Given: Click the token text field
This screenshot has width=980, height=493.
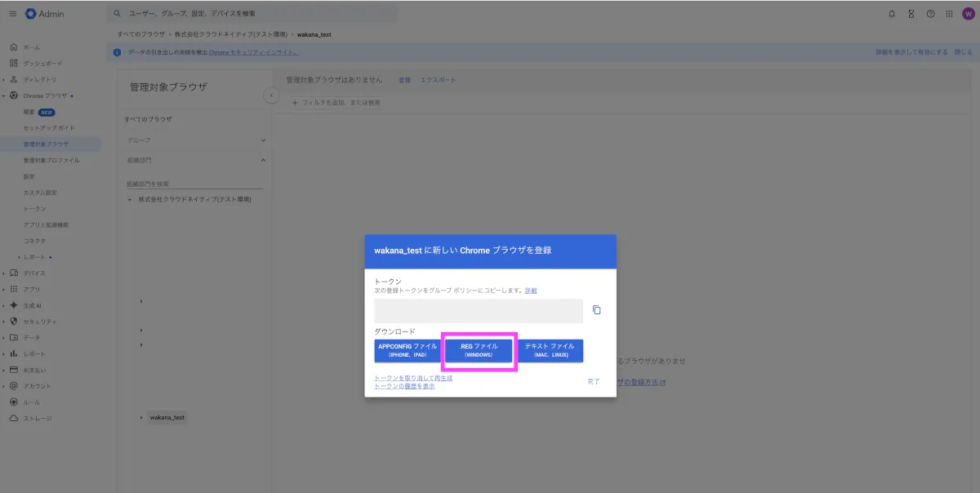Looking at the screenshot, I should point(478,311).
